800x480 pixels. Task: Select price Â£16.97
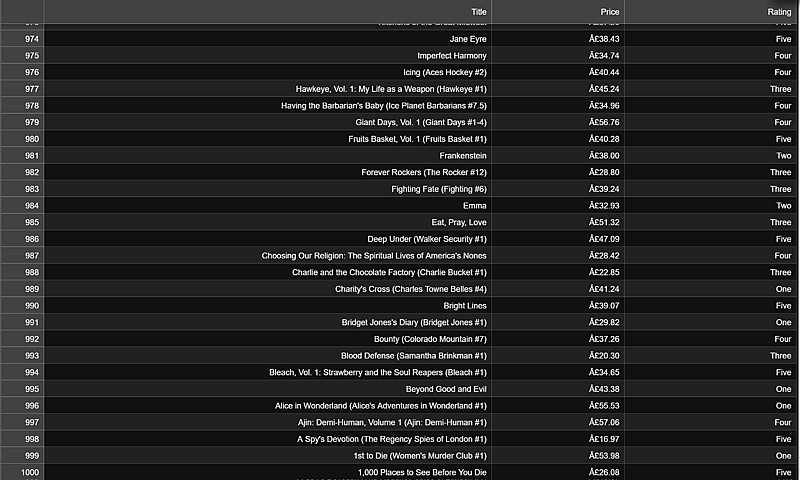click(x=558, y=439)
